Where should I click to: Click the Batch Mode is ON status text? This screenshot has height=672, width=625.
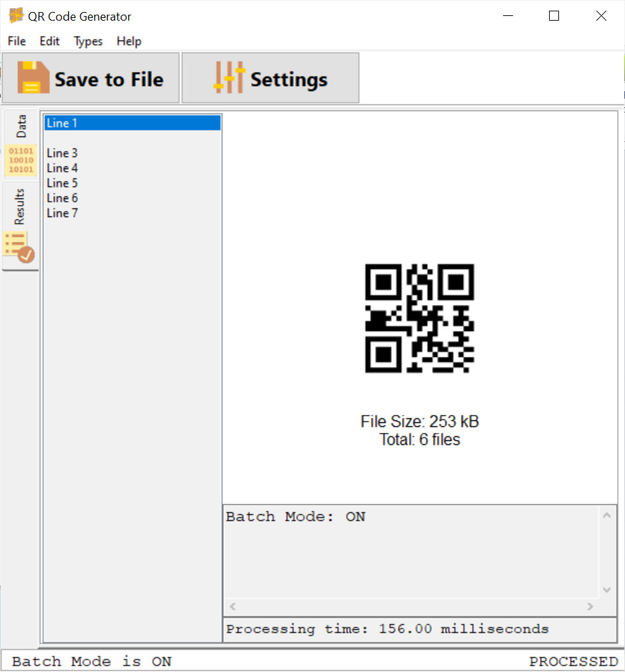click(91, 661)
